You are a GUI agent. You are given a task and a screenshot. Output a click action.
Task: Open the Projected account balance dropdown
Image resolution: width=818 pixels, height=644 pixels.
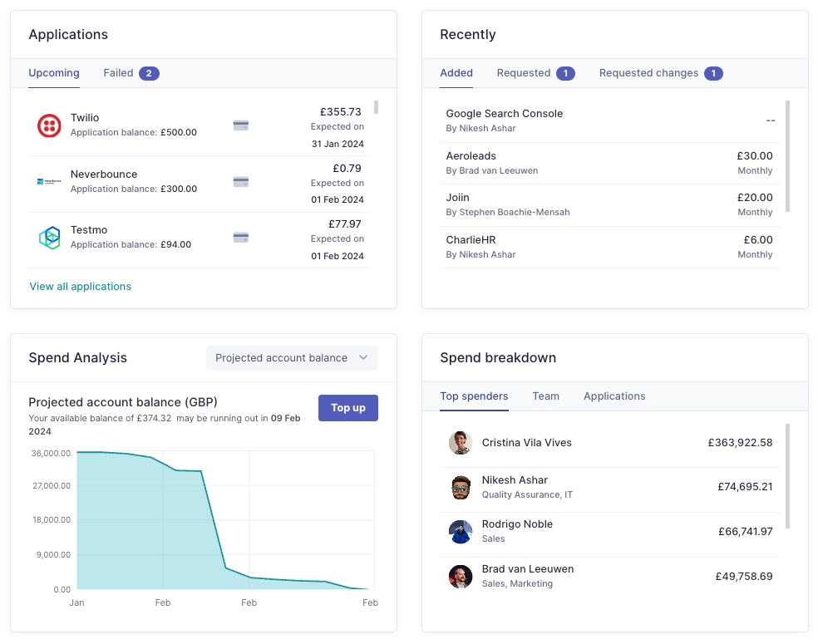tap(292, 357)
